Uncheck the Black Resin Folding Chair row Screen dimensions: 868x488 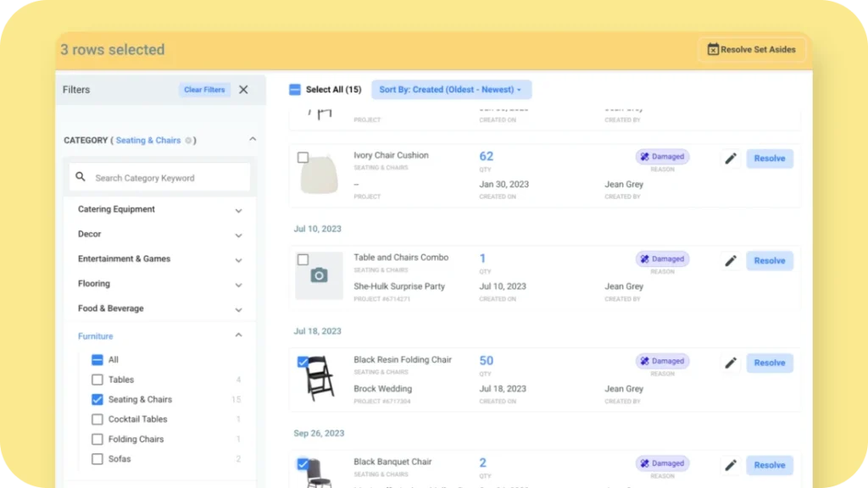coord(304,361)
